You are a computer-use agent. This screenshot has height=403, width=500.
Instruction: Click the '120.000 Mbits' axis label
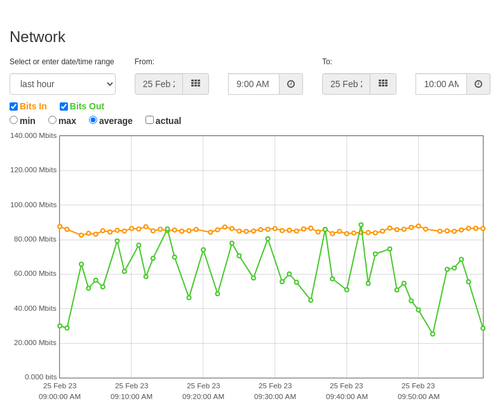[33, 170]
